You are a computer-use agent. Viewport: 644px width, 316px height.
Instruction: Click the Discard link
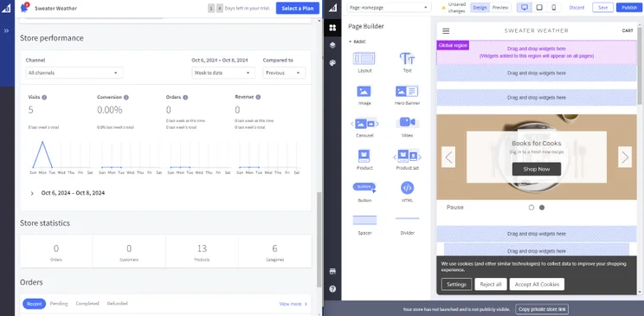point(576,8)
